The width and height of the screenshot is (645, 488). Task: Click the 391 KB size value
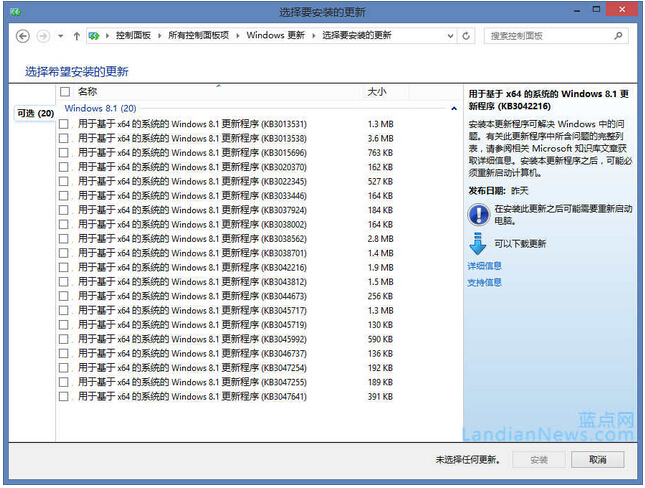(380, 397)
